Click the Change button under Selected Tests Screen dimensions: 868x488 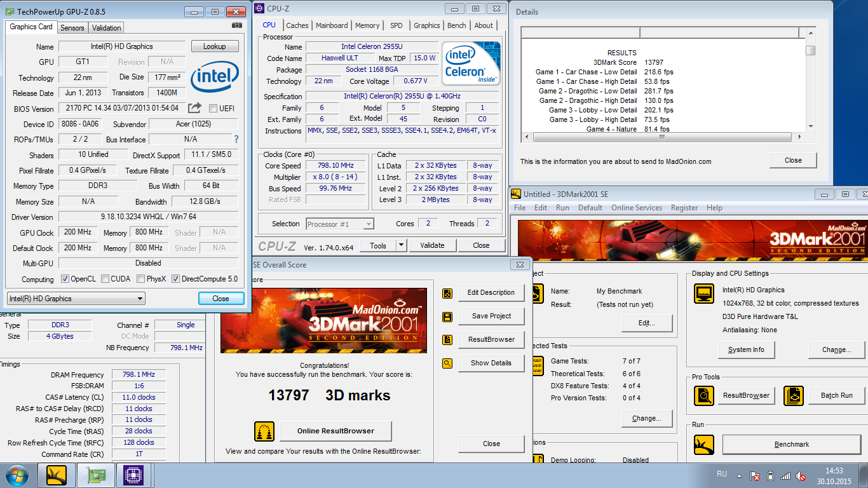(647, 419)
